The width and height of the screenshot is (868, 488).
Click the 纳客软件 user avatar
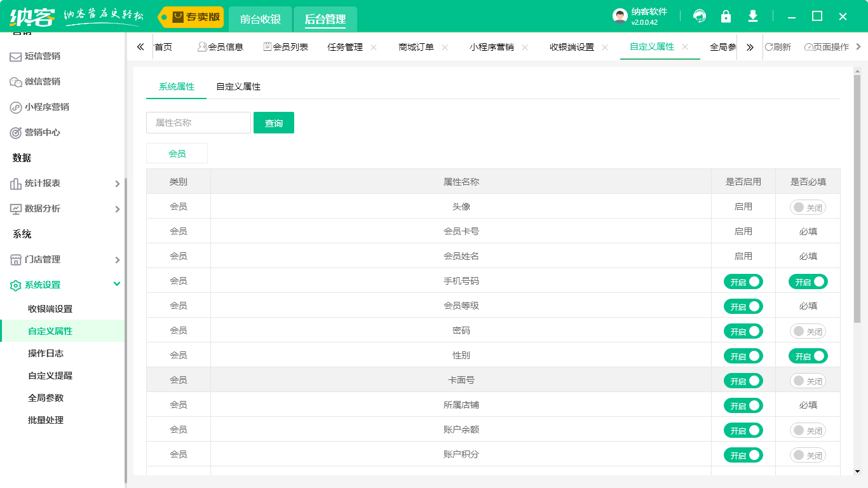pyautogui.click(x=620, y=17)
